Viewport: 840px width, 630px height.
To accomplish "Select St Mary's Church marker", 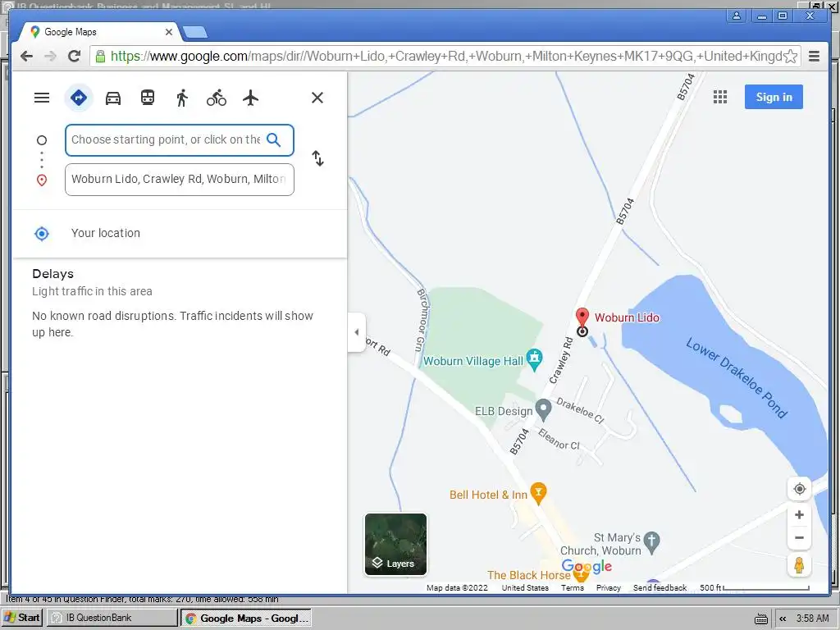I will 651,541.
